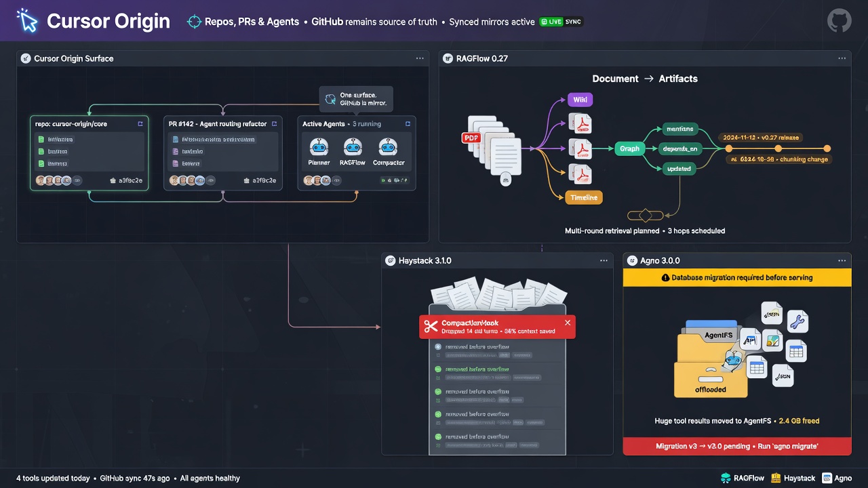The height and width of the screenshot is (488, 868).
Task: Toggle the last removed-before-overflow row
Action: point(498,440)
